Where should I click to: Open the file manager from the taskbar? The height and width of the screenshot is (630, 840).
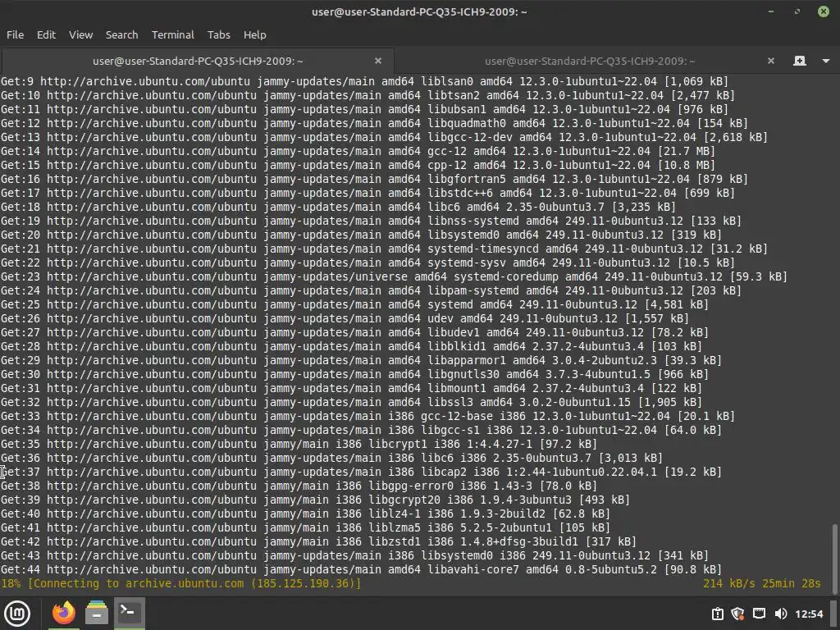(x=97, y=614)
